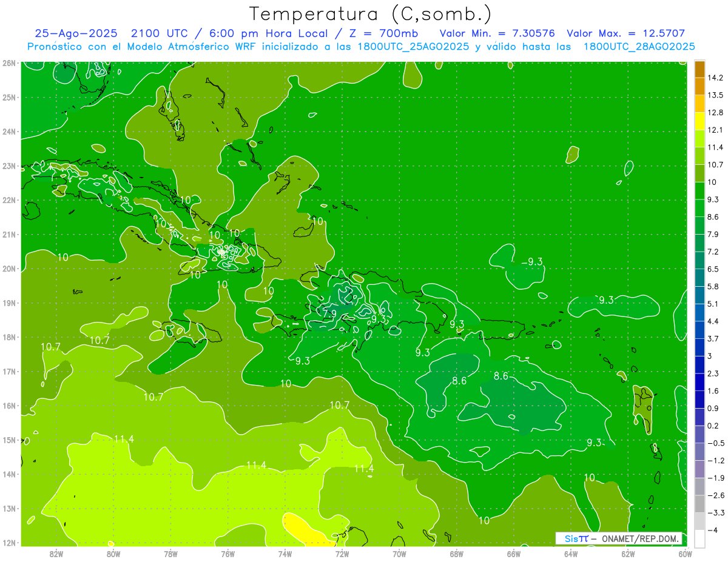
Task: Click the 4.4 color scale label
Action: point(715,321)
